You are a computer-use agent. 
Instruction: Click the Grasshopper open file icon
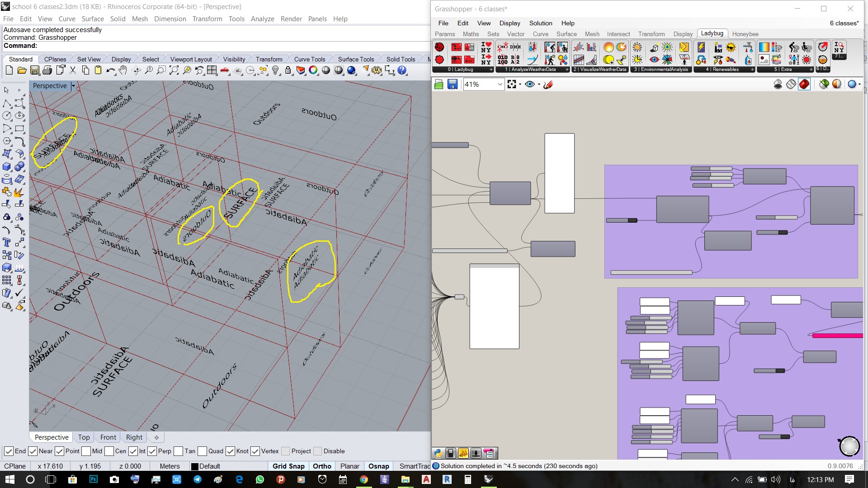439,84
